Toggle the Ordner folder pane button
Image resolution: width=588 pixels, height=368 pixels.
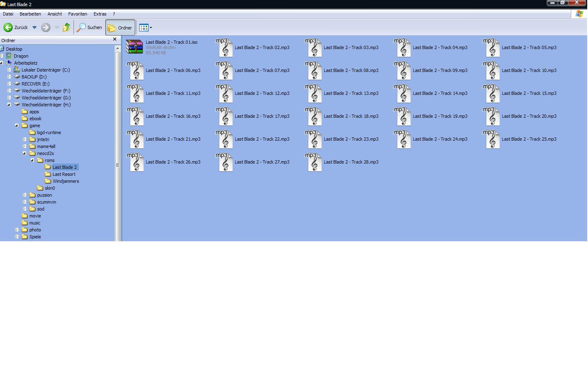tap(120, 27)
